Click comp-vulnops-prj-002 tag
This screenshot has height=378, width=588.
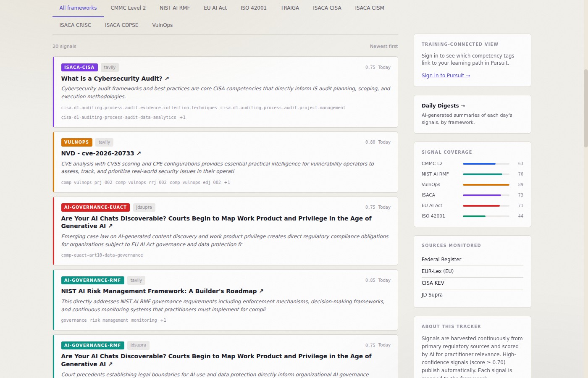point(87,183)
